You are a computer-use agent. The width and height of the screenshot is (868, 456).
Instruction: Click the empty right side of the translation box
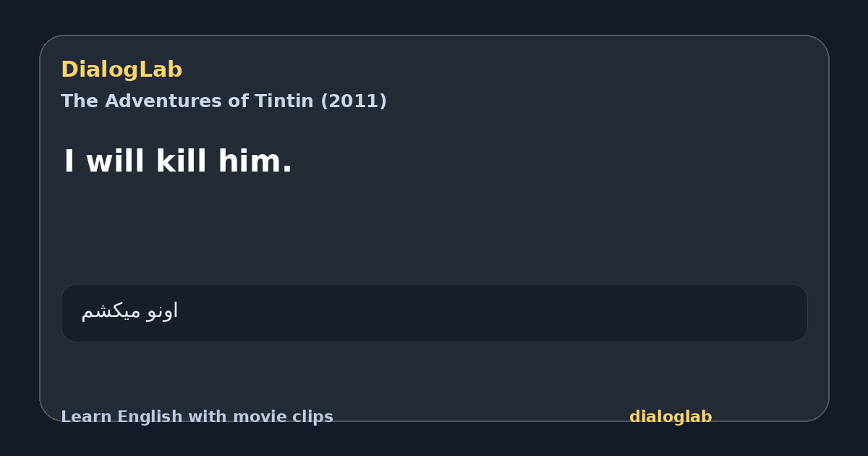click(579, 313)
